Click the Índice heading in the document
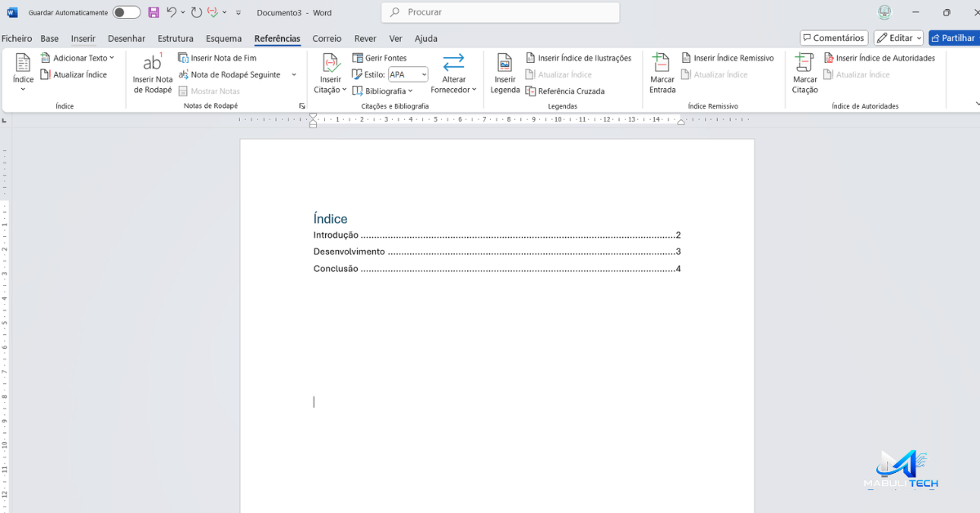The height and width of the screenshot is (513, 980). pos(330,219)
